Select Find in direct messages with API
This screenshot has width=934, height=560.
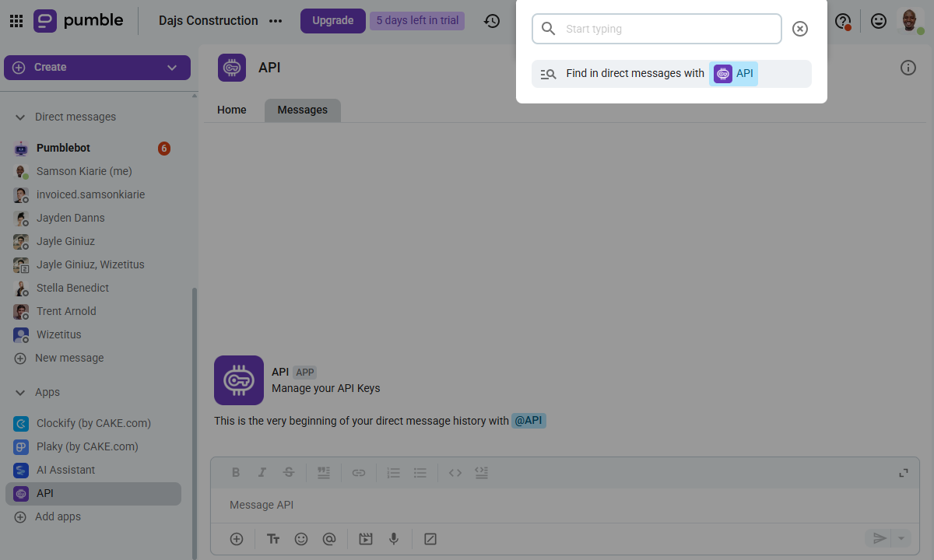[672, 74]
